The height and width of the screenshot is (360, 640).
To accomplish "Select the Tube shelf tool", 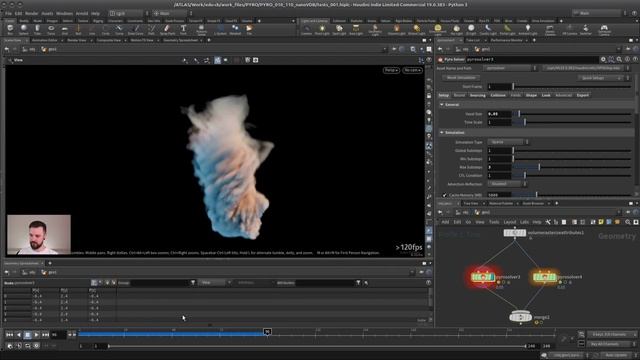I will [x=37, y=29].
